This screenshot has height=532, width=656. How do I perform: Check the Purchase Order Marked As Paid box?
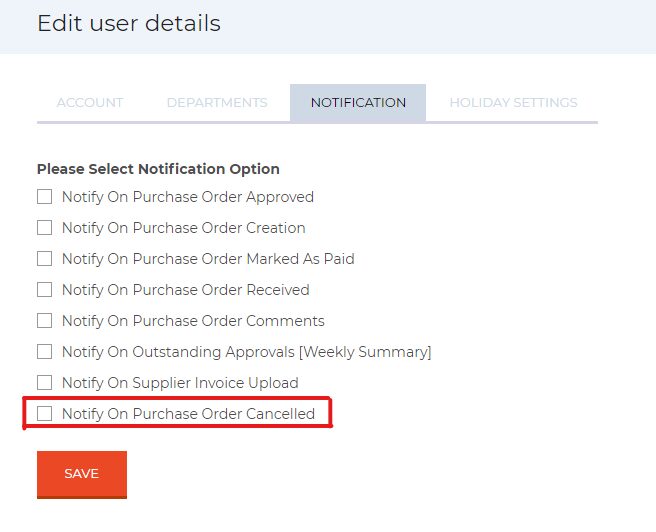[x=44, y=258]
